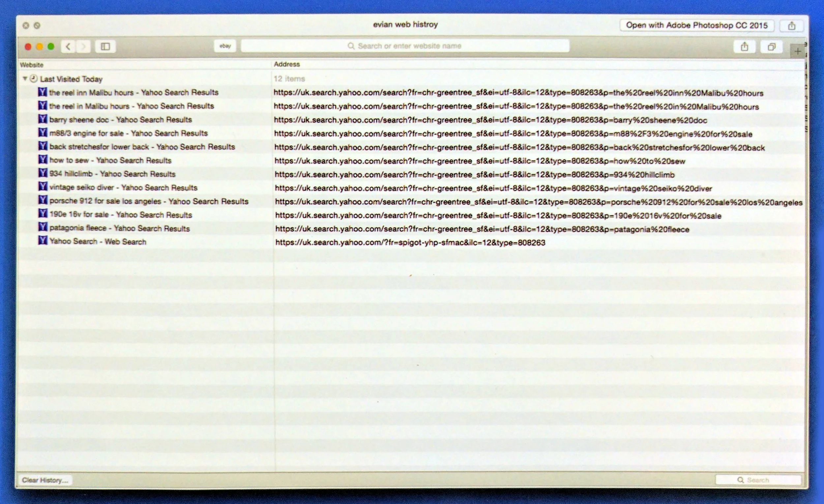Click the Clear History... button
Viewport: 824px width, 504px height.
click(x=45, y=480)
